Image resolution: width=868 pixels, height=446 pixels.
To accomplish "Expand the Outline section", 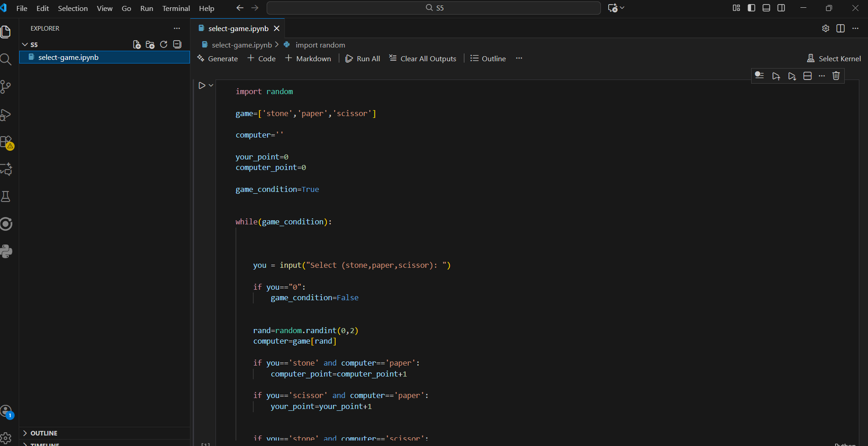I will coord(44,433).
